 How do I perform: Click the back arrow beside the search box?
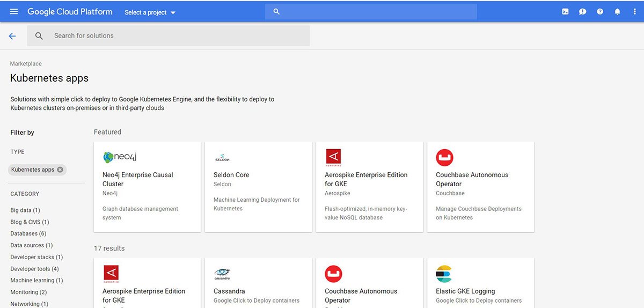click(x=12, y=36)
